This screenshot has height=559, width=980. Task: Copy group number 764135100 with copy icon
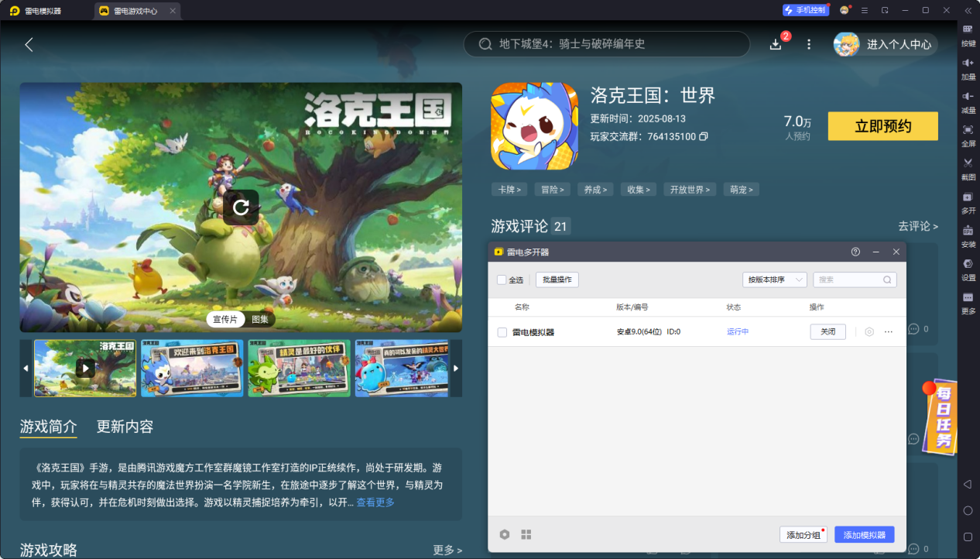704,136
